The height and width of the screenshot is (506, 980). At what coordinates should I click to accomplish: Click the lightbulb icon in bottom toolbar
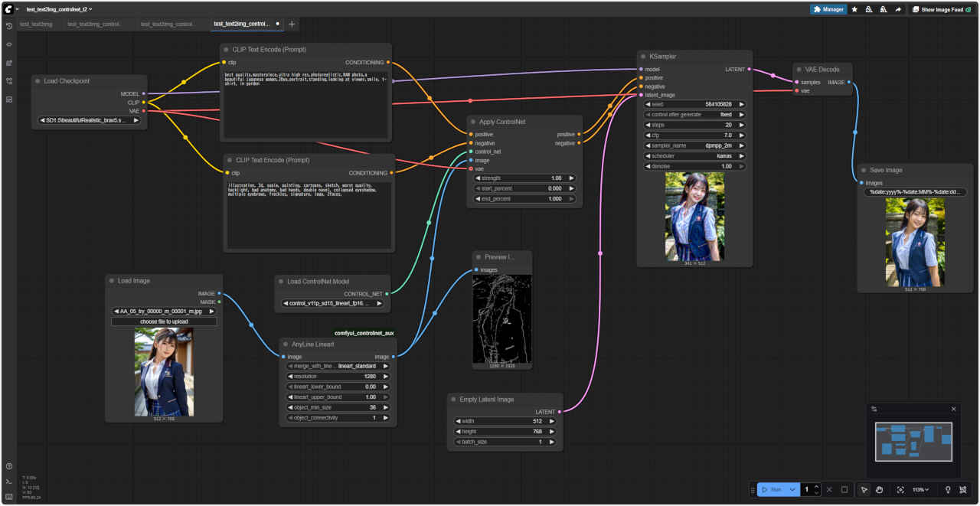point(948,490)
